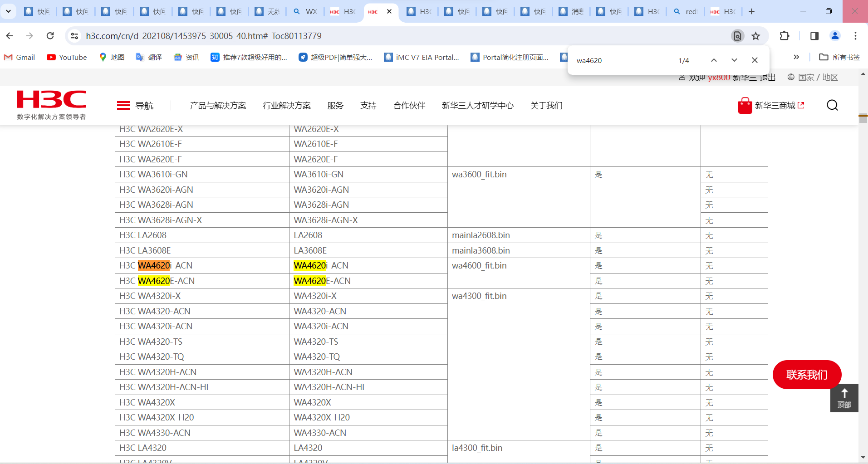Click the 退出 logout link

point(768,78)
